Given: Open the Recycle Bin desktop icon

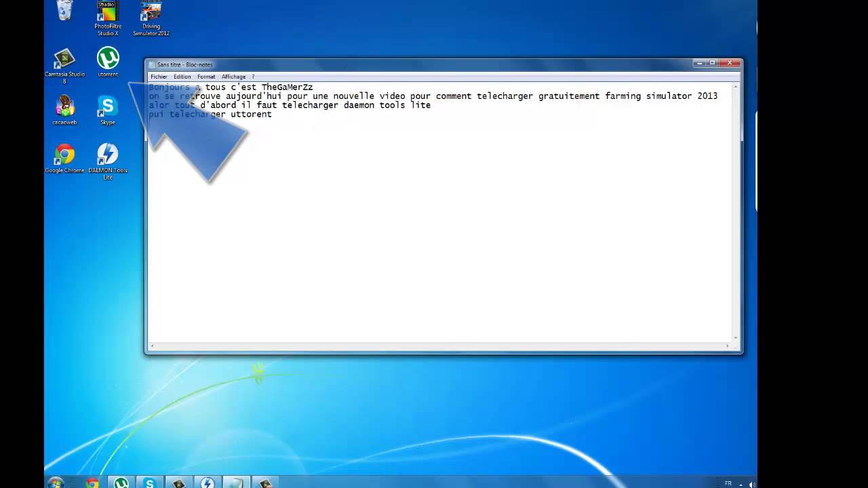Looking at the screenshot, I should 64,10.
